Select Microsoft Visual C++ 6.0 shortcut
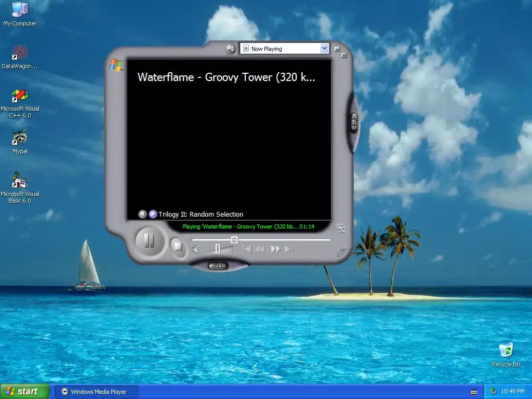The image size is (532, 399). (20, 104)
